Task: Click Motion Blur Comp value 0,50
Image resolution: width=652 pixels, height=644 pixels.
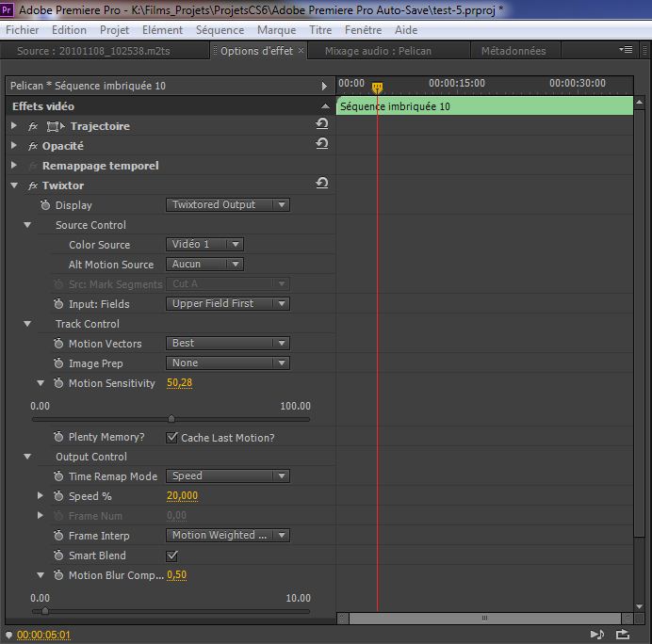Action: 177,575
